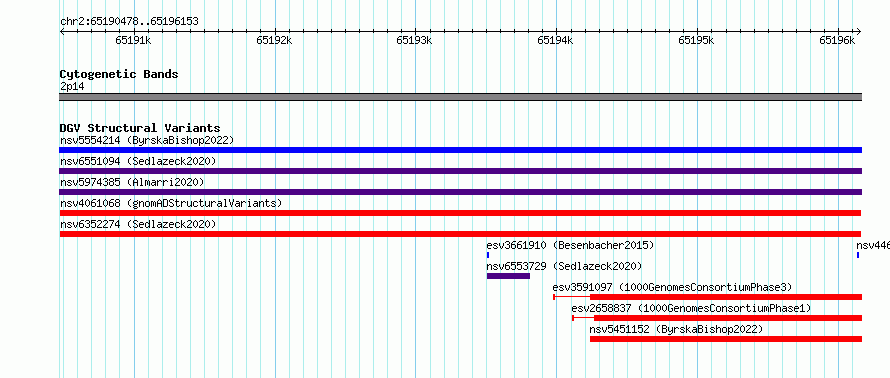Open nsv6352274 (Sedlazeck2020) label
Image resolution: width=890 pixels, height=378 pixels.
[x=138, y=224]
